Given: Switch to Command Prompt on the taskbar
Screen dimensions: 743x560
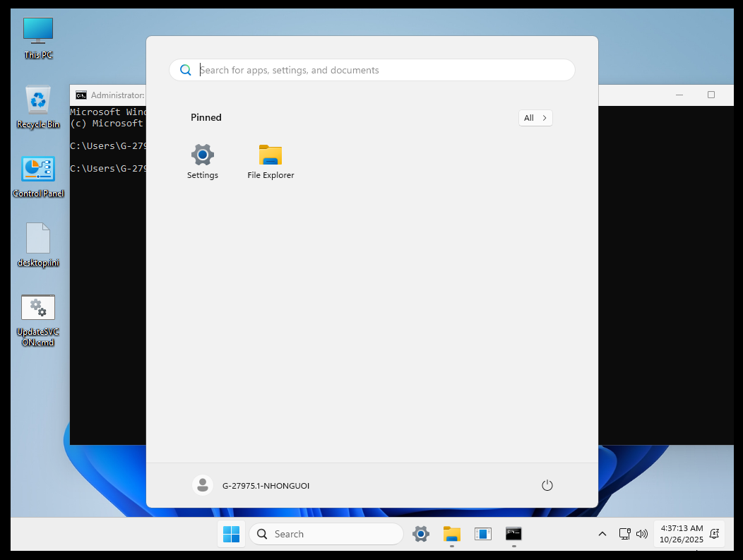Looking at the screenshot, I should tap(513, 534).
